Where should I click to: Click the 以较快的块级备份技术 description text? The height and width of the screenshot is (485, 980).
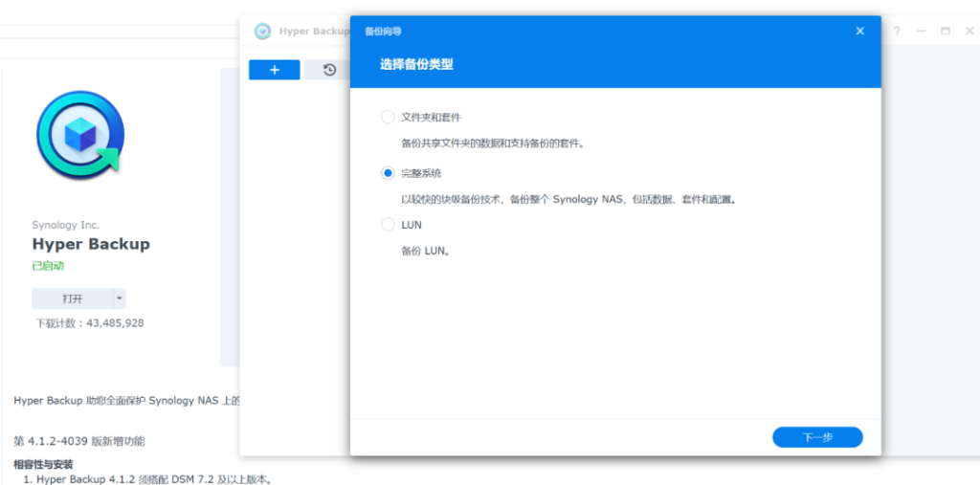pyautogui.click(x=569, y=200)
